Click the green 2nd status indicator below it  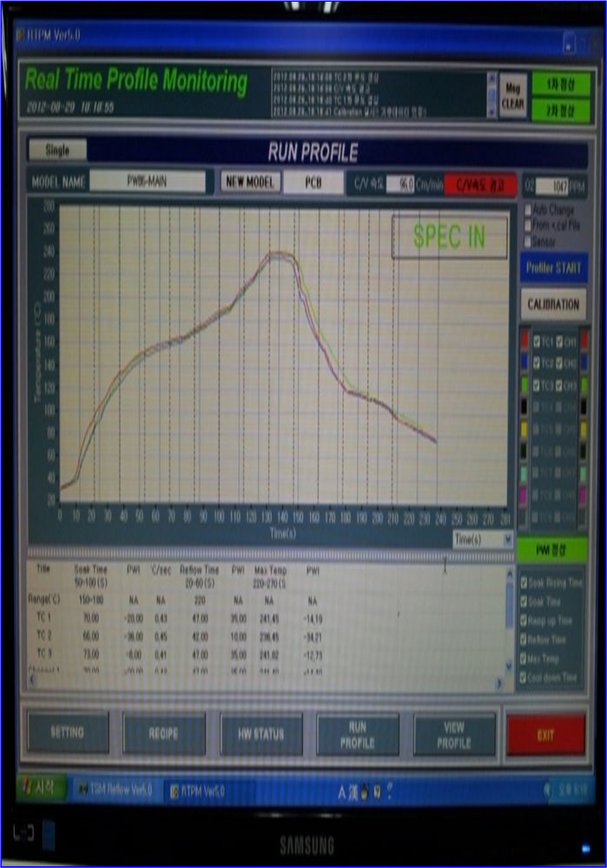561,110
